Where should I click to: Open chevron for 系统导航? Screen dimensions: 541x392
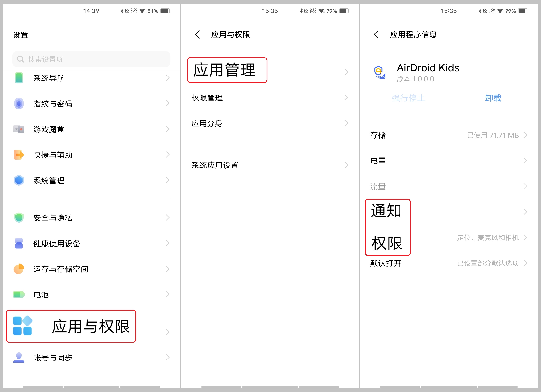click(x=168, y=78)
